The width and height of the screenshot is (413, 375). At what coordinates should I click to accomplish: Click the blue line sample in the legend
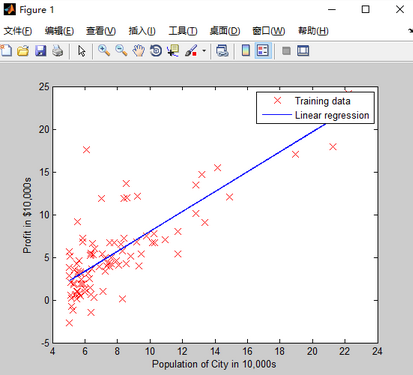point(277,115)
